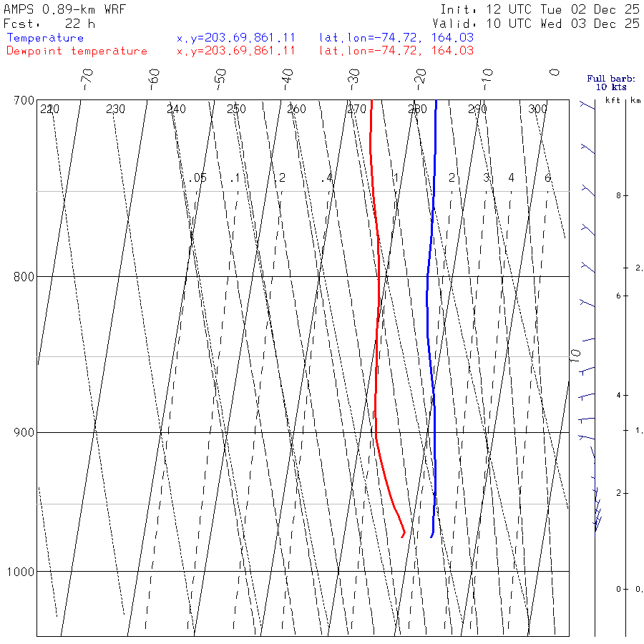Click the 'AMPS 0.89-km WRF' title text
The image size is (644, 644).
(64, 9)
